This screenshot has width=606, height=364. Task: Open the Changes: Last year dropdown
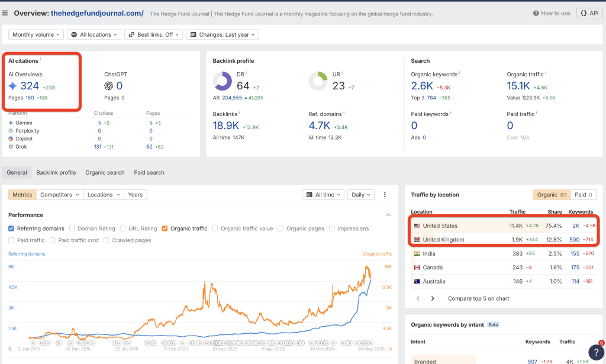[223, 34]
